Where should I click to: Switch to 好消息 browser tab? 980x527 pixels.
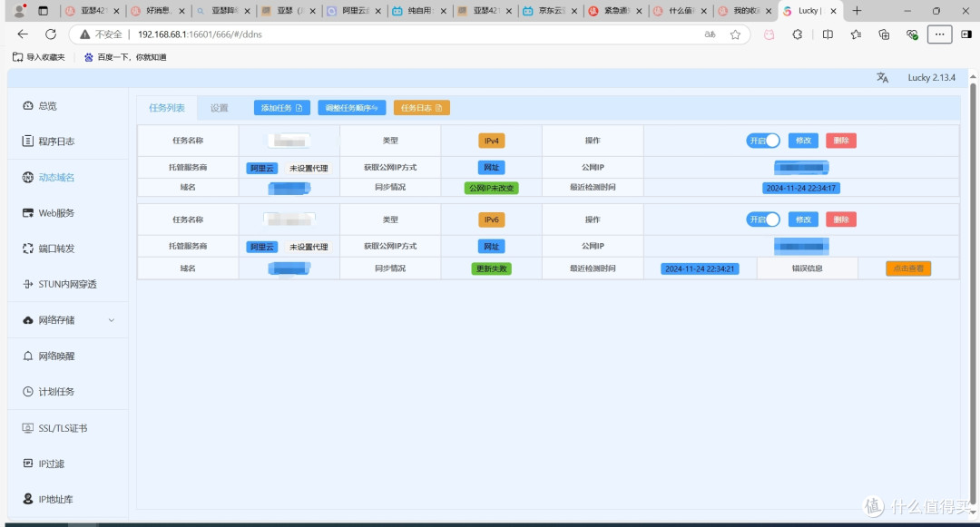(x=158, y=11)
